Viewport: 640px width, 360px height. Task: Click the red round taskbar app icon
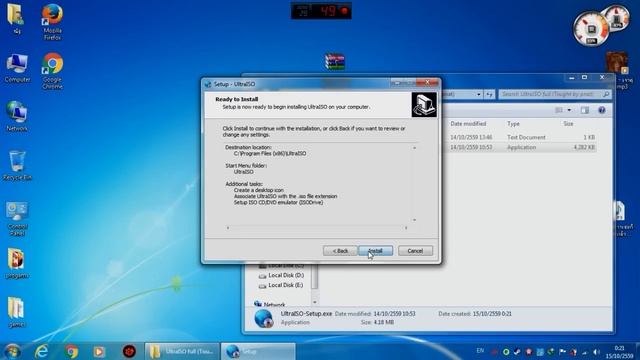(129, 351)
